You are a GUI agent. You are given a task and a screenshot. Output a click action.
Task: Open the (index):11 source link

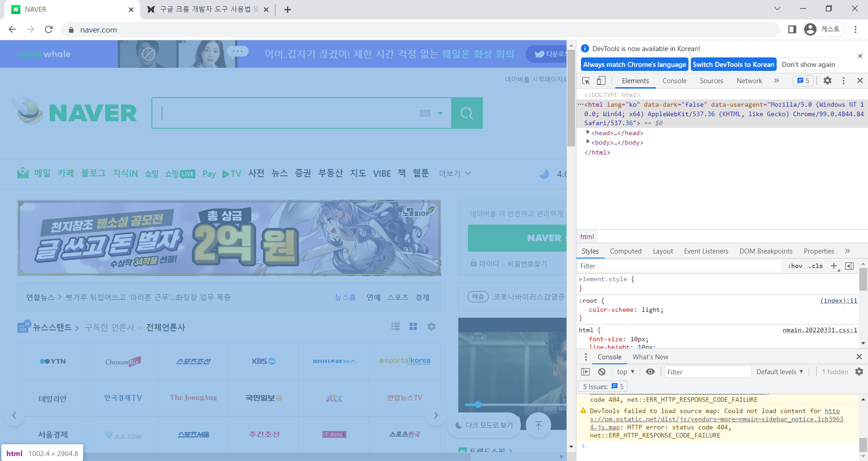[839, 301]
